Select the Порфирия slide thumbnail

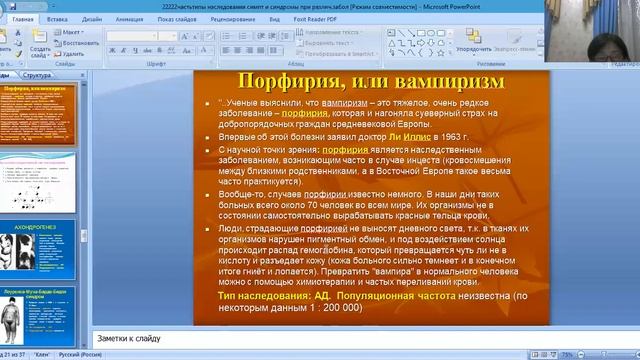(x=38, y=114)
